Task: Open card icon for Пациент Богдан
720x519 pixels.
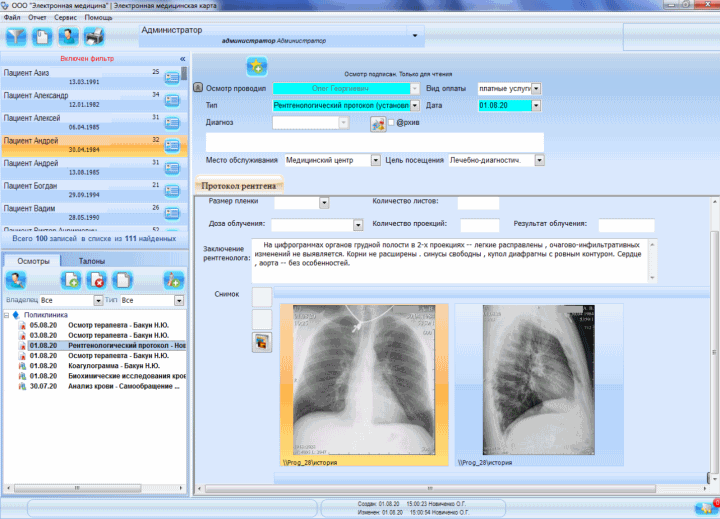Action: coord(172,191)
